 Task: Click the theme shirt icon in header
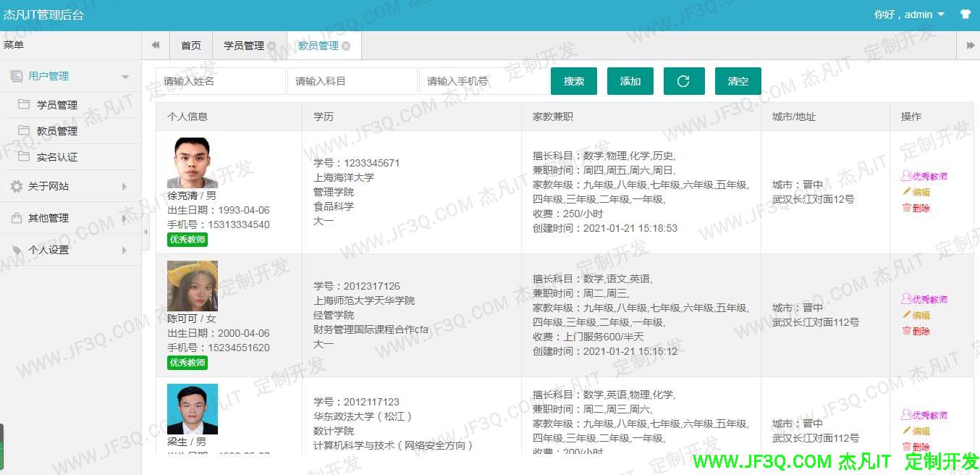coord(965,14)
